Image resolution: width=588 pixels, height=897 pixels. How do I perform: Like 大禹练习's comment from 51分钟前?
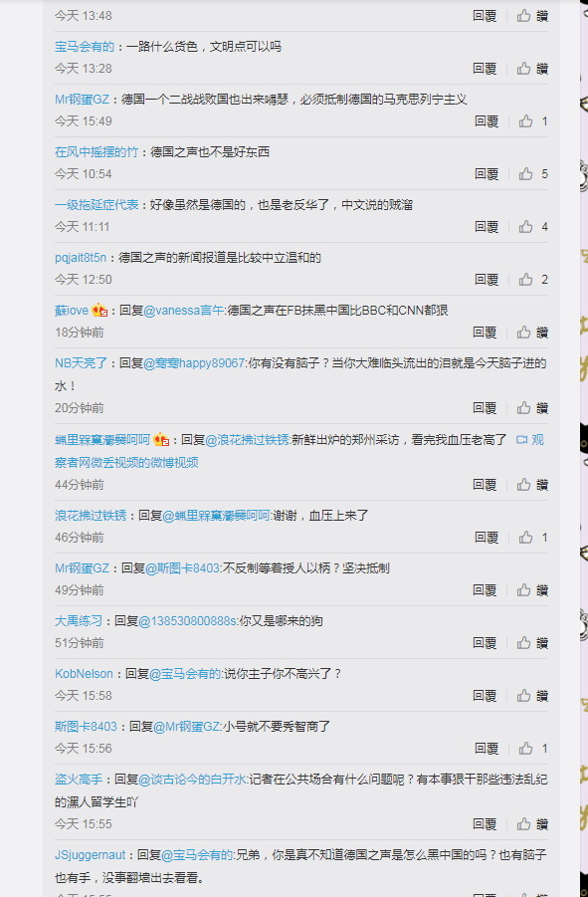(532, 643)
